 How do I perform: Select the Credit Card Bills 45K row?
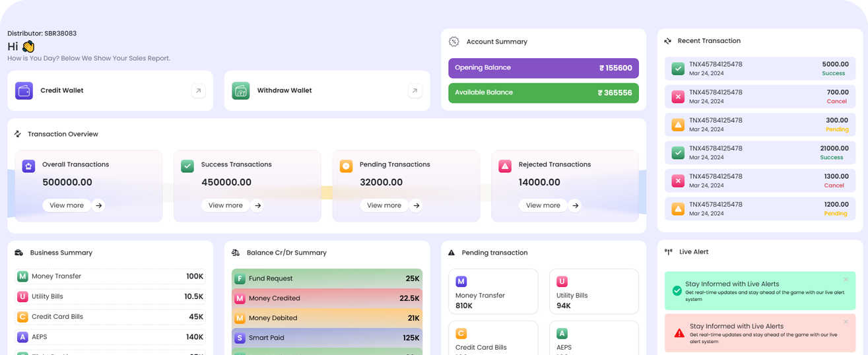(110, 317)
